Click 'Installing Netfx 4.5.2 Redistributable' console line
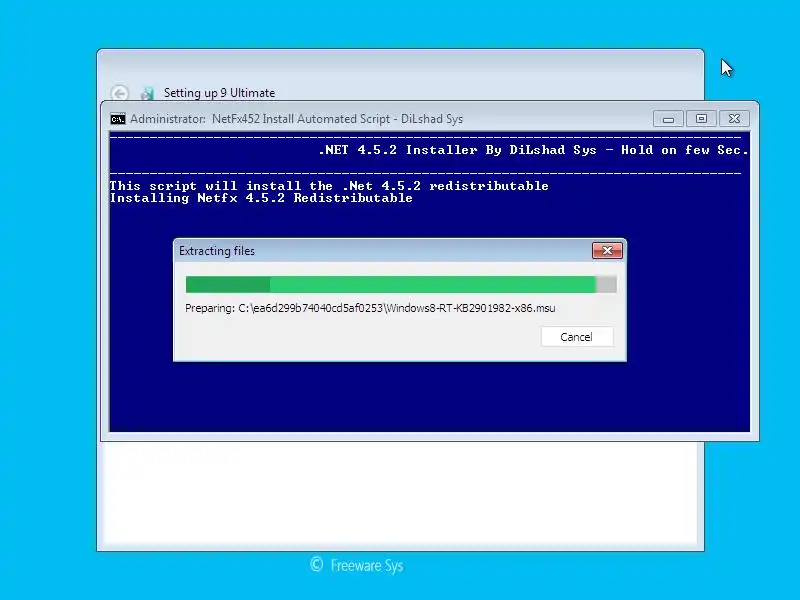 [261, 198]
